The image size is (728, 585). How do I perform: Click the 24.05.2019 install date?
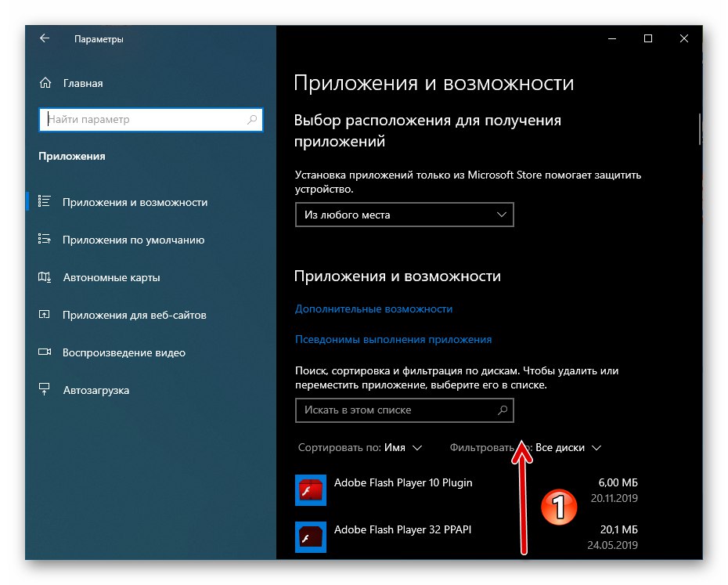(612, 545)
